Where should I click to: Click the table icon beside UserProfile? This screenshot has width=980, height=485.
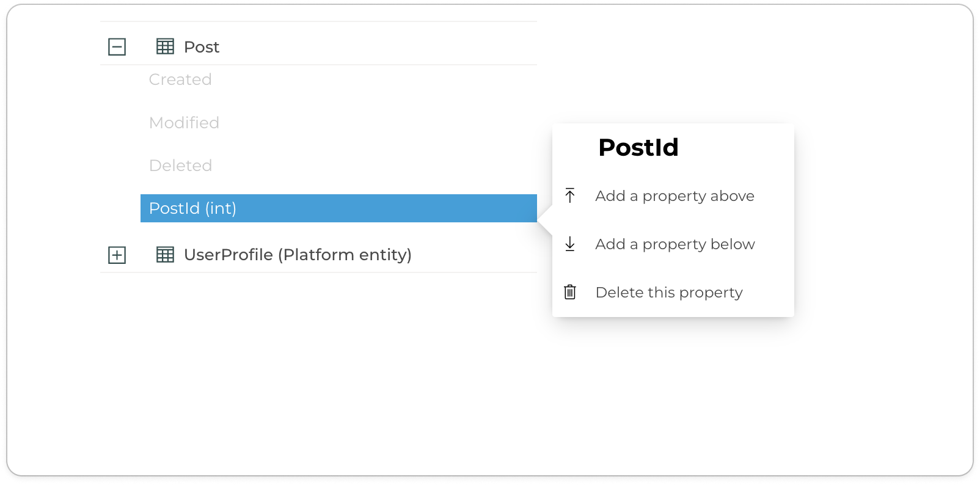click(x=165, y=255)
